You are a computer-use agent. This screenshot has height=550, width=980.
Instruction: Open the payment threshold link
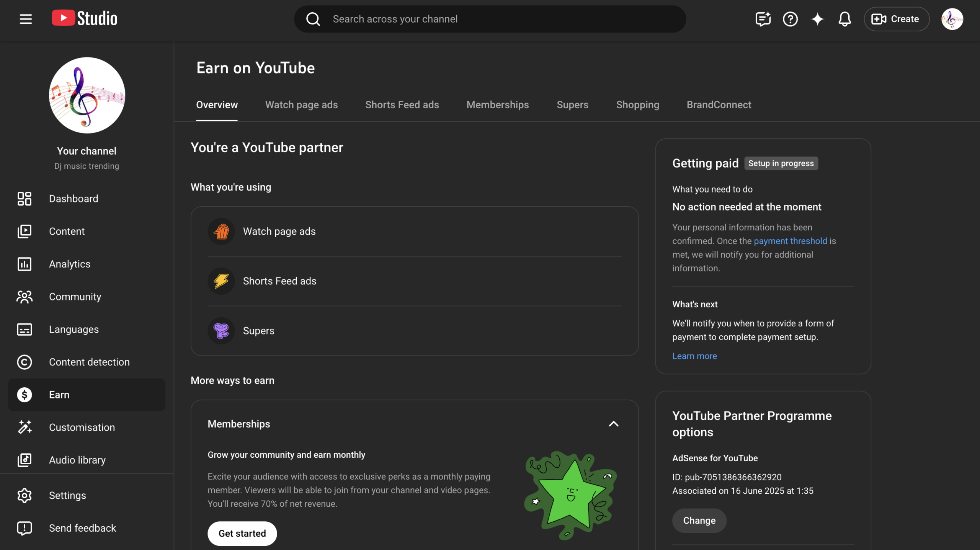coord(790,241)
